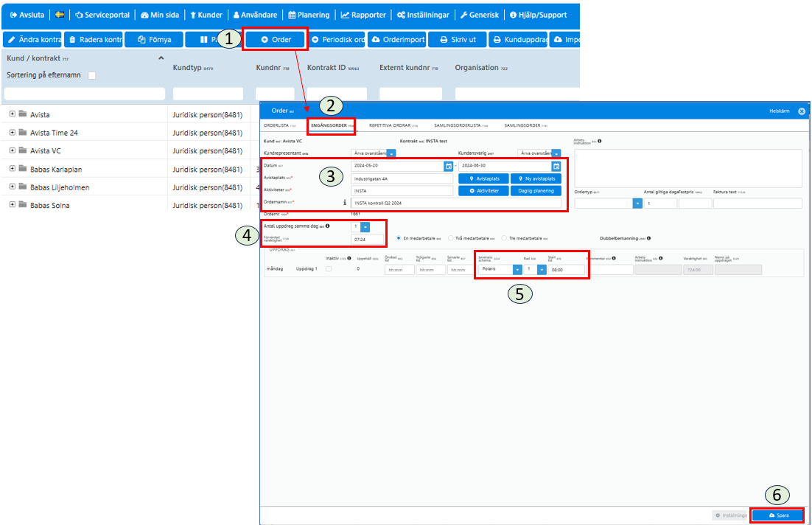Click the info icon beside Dubbelbemanning
The height and width of the screenshot is (525, 812).
(649, 238)
